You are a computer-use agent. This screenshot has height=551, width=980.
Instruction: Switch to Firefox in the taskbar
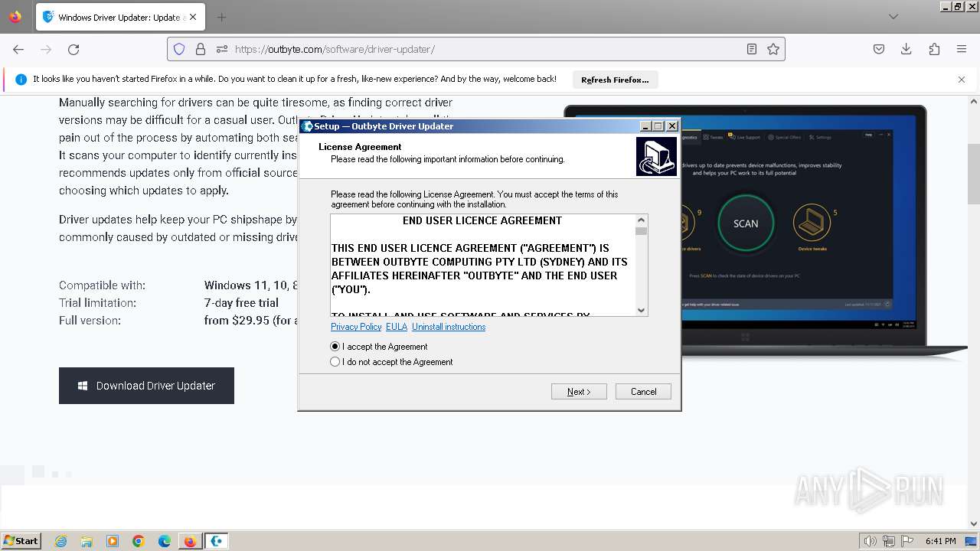(x=190, y=541)
